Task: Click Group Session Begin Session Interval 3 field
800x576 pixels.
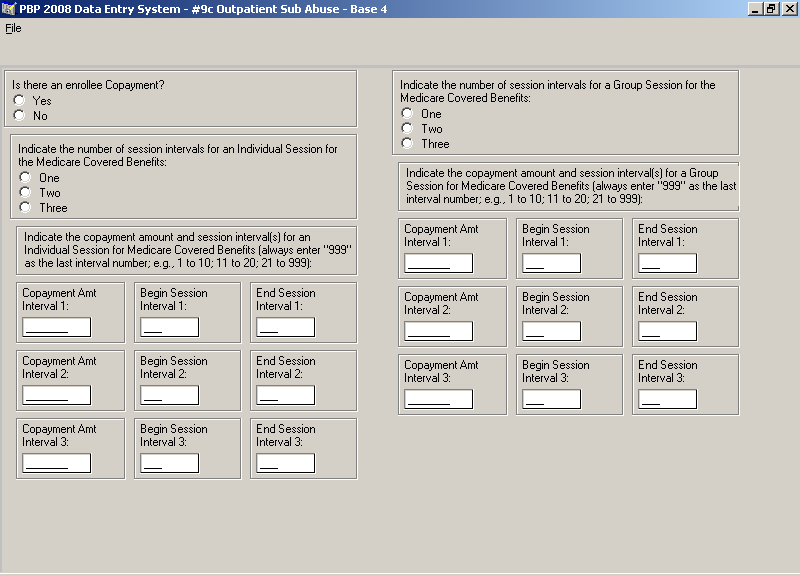Action: (x=552, y=399)
